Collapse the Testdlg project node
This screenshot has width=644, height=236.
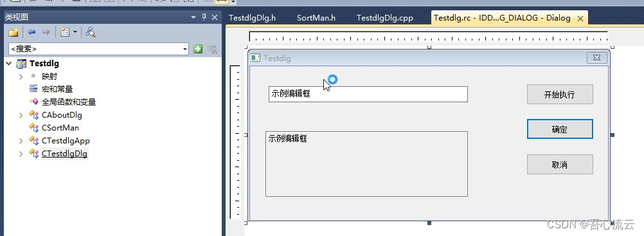pos(9,64)
